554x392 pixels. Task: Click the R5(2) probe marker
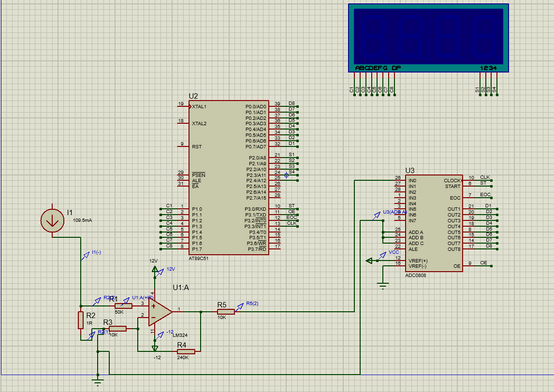(x=240, y=307)
